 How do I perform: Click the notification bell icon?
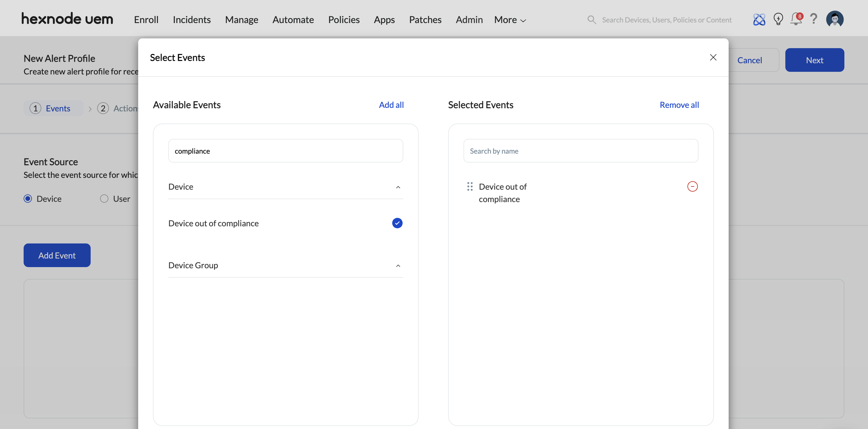tap(796, 19)
